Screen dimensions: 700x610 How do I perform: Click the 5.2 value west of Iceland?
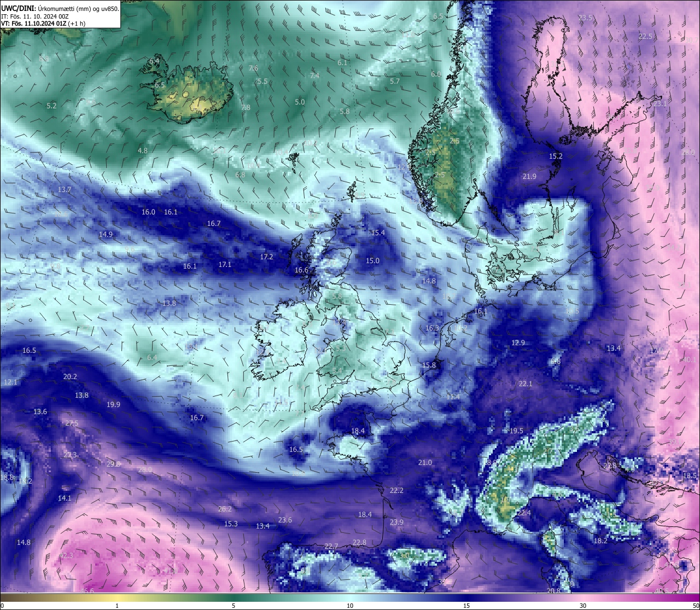[51, 106]
